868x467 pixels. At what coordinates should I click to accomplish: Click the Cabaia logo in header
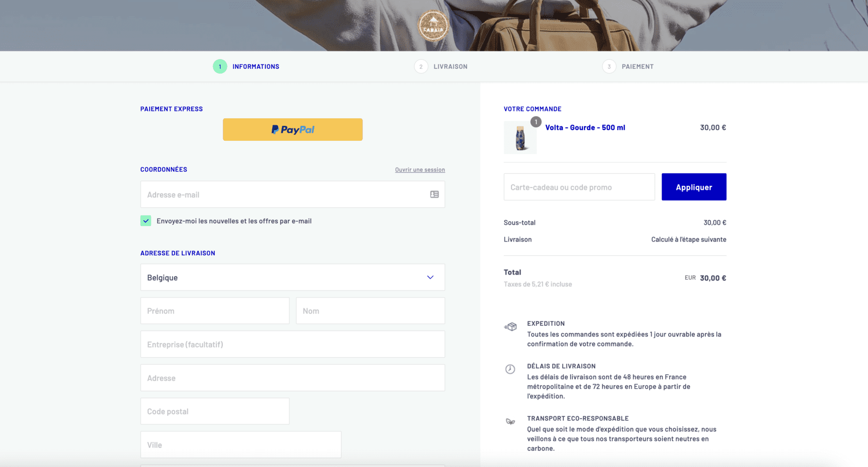pyautogui.click(x=433, y=26)
